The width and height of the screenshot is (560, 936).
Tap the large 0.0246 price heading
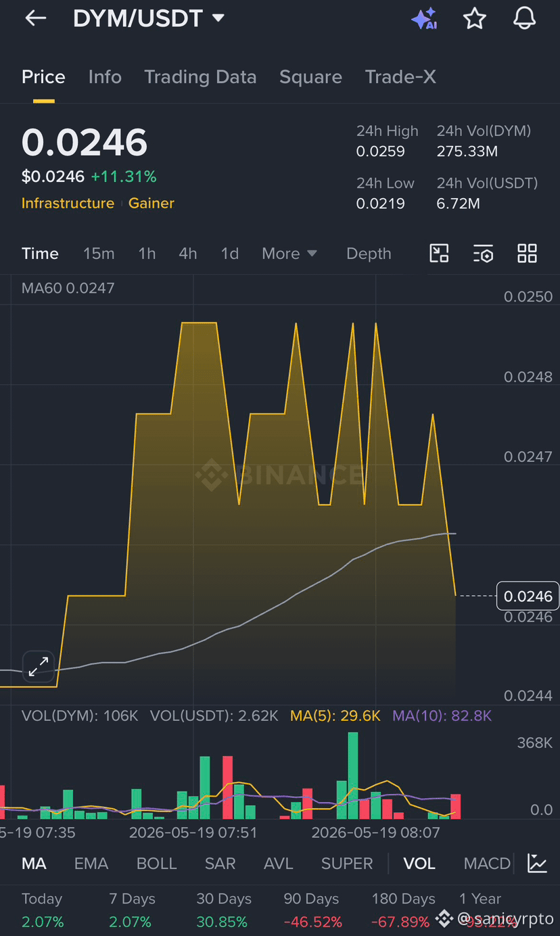click(x=85, y=143)
